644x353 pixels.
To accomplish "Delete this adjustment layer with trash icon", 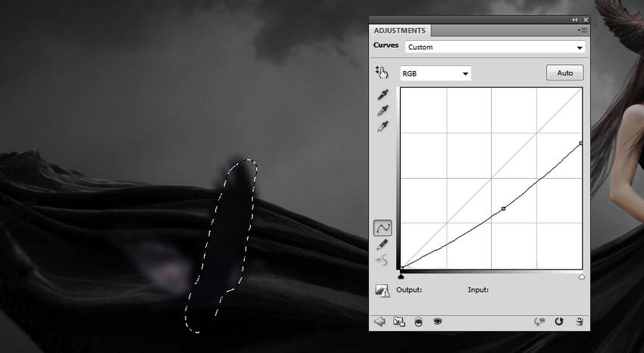I will pyautogui.click(x=579, y=321).
